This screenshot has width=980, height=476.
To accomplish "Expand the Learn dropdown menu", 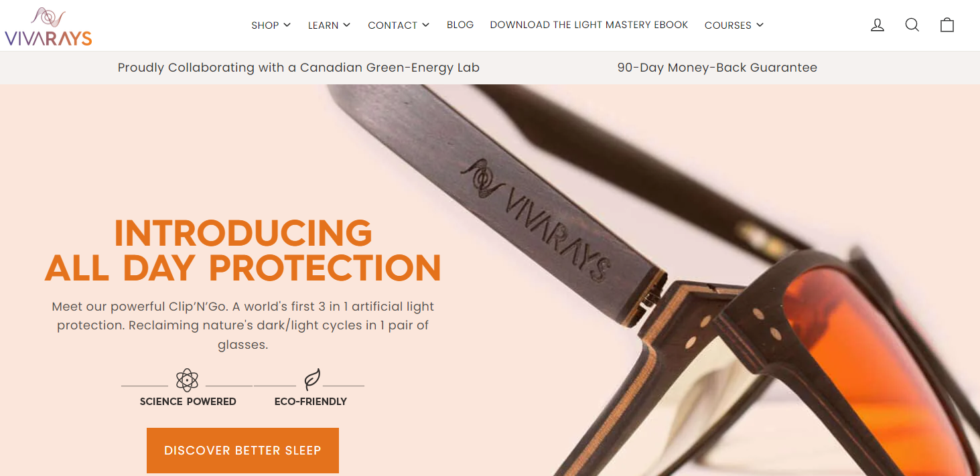I will [329, 25].
